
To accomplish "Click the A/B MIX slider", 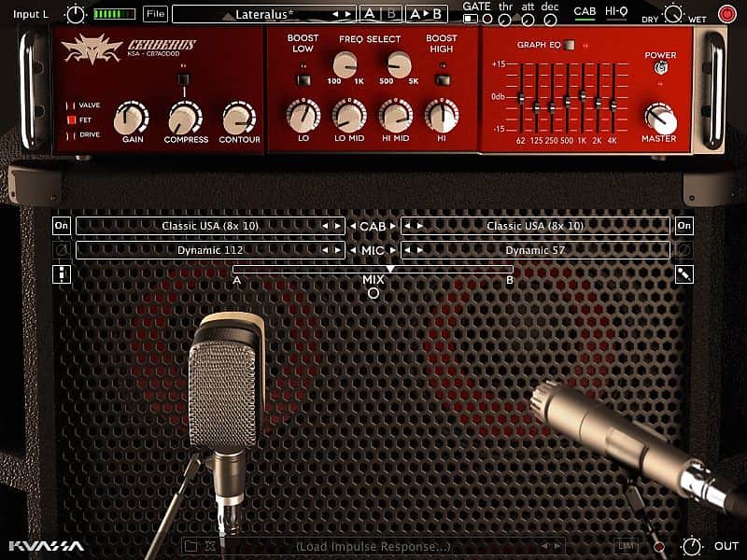I will pos(373,270).
